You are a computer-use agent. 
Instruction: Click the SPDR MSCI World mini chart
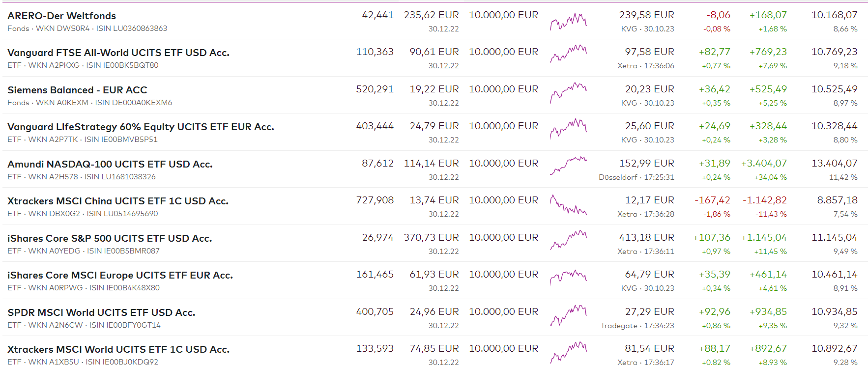pos(568,315)
